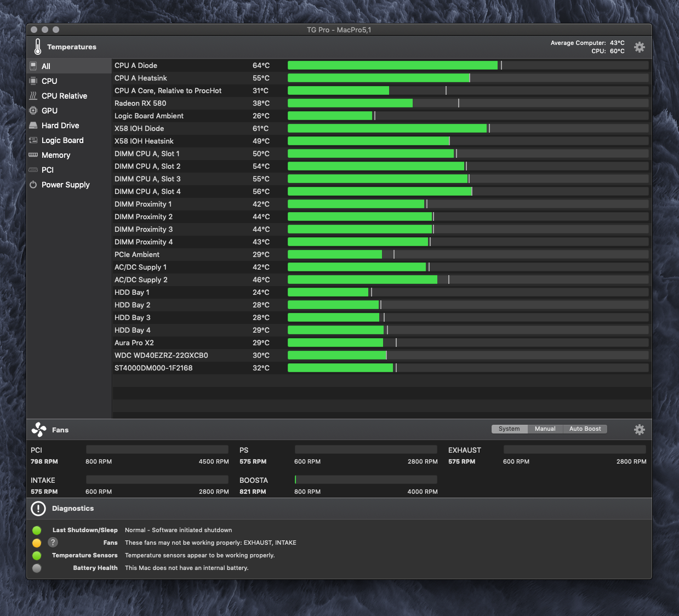
Task: Select the AC/DC Supply 2 row
Action: click(x=382, y=280)
